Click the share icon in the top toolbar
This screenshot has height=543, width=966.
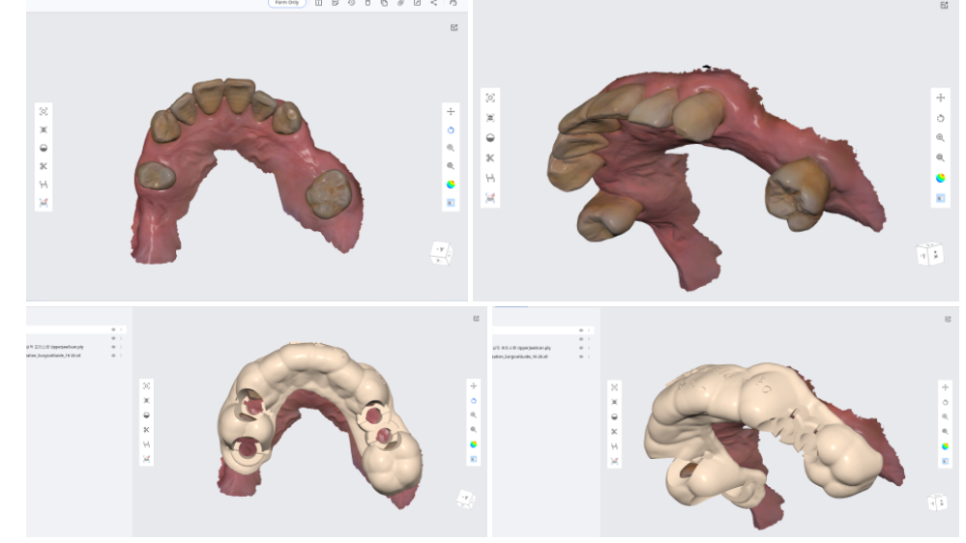tap(433, 3)
